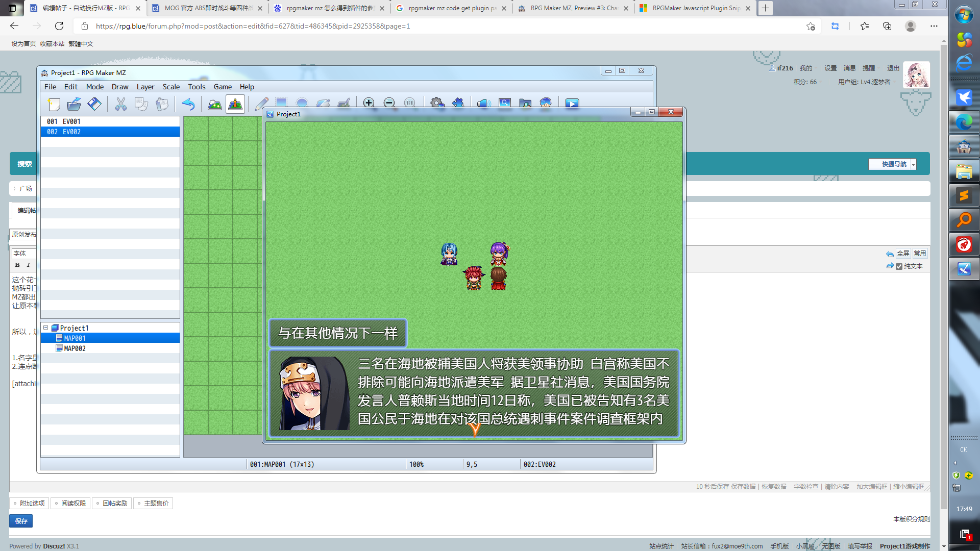Open the Character Generator icon
This screenshot has height=551, width=980.
click(x=546, y=103)
